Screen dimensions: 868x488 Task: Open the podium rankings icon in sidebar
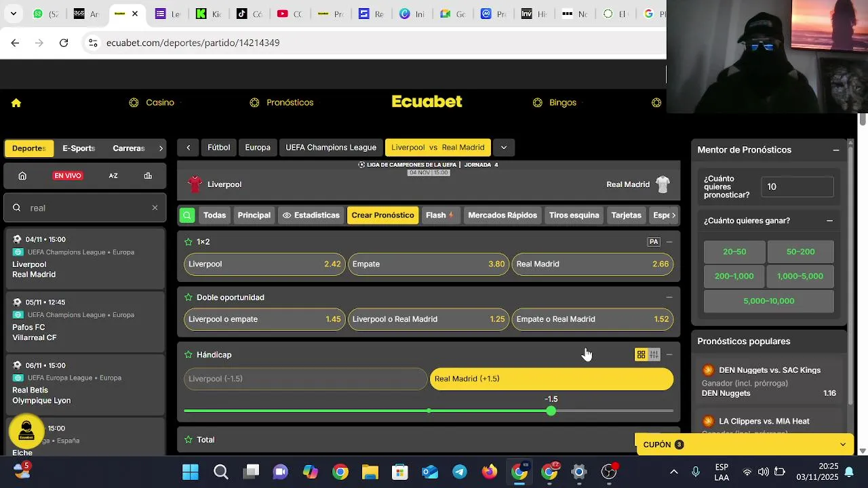[148, 176]
